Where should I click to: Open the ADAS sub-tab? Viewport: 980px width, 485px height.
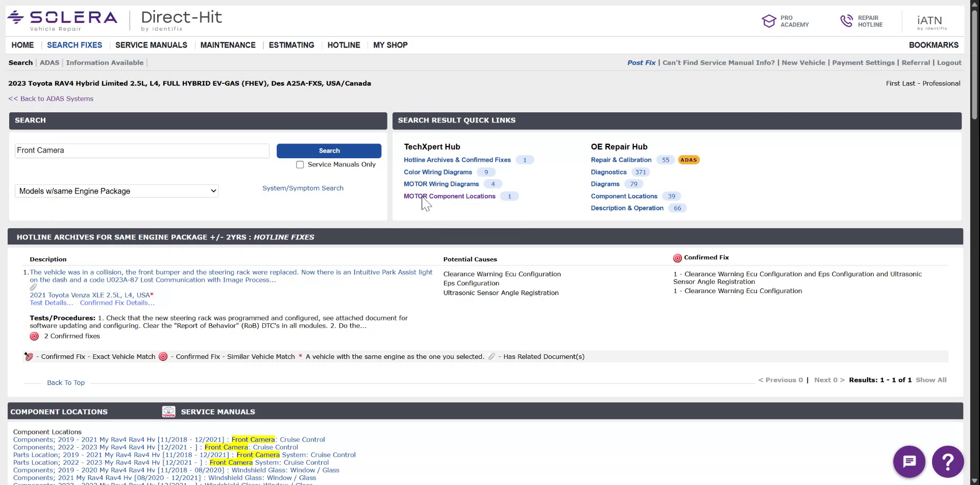pos(49,62)
